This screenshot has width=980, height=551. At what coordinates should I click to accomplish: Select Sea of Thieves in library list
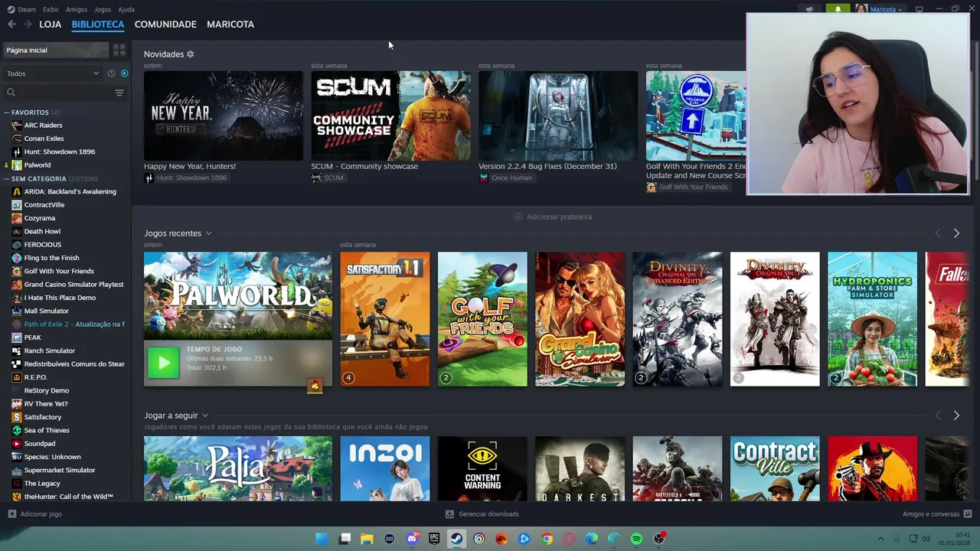(47, 430)
